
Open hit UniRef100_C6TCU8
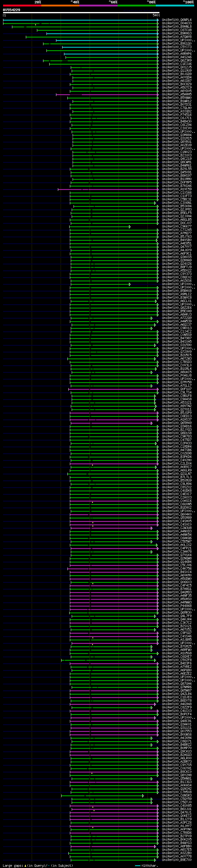pyautogui.click(x=176, y=30)
